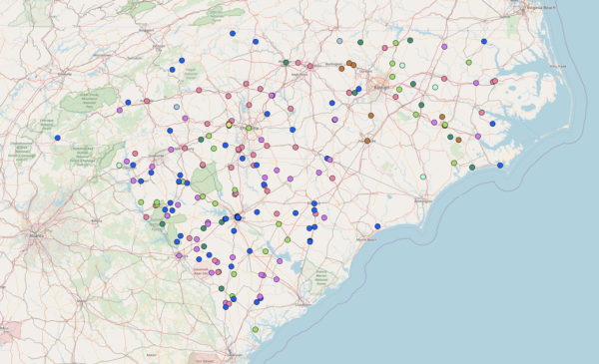Click the purple marker on Augusta

(x=179, y=255)
